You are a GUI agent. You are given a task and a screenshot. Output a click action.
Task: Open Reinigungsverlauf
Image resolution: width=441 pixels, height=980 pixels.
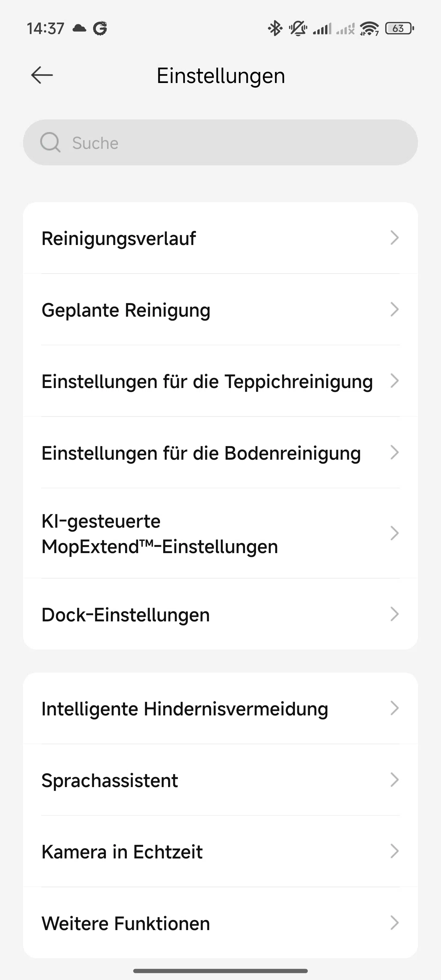pyautogui.click(x=220, y=238)
